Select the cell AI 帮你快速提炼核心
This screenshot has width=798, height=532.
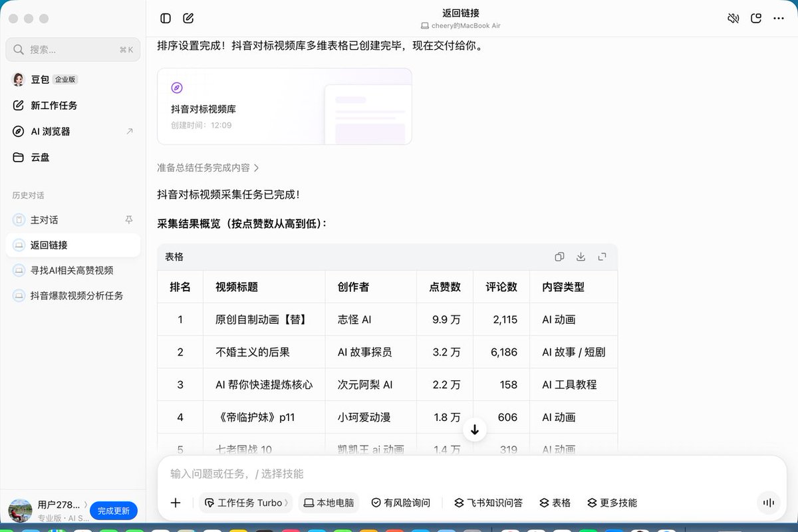pos(265,385)
